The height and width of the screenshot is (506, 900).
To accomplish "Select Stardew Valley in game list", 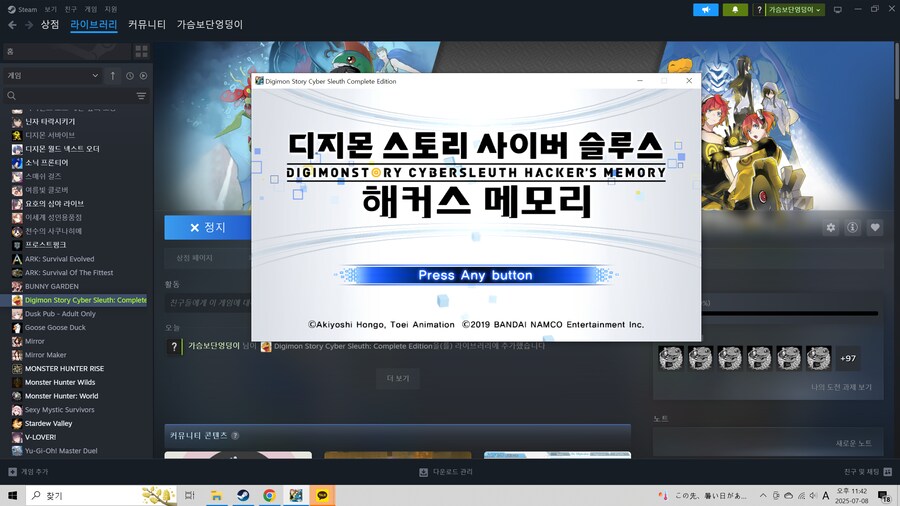I will coord(48,424).
